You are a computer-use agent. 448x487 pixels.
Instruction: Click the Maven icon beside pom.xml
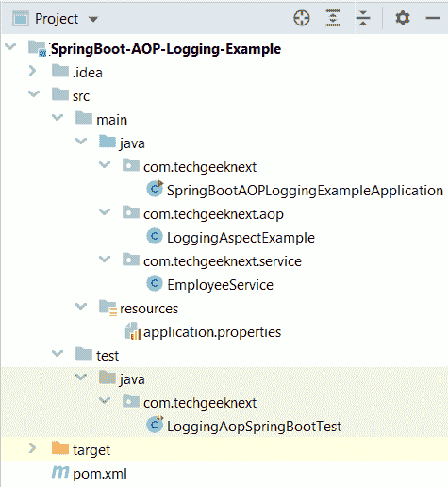pos(60,472)
